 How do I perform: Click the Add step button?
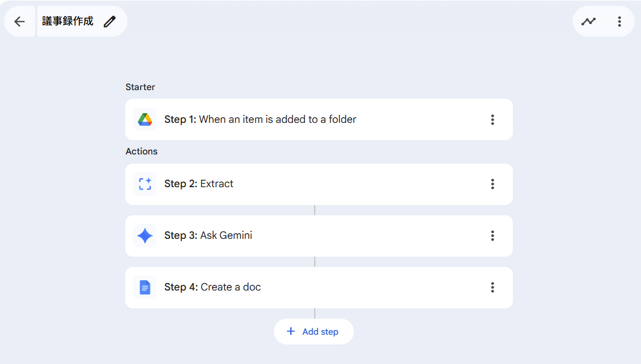320,332
